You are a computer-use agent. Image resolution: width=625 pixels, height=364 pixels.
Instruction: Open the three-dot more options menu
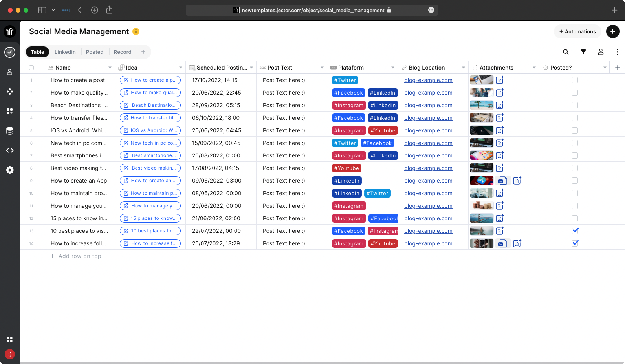617,52
